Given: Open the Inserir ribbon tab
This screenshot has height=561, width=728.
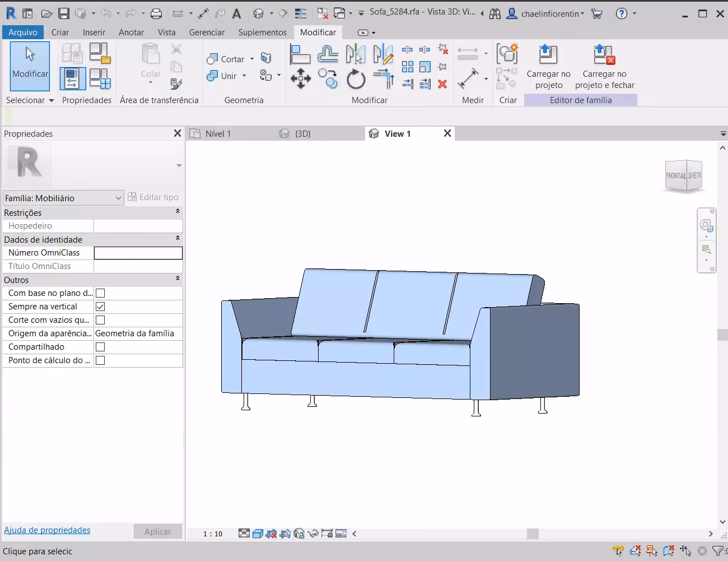Looking at the screenshot, I should tap(94, 33).
